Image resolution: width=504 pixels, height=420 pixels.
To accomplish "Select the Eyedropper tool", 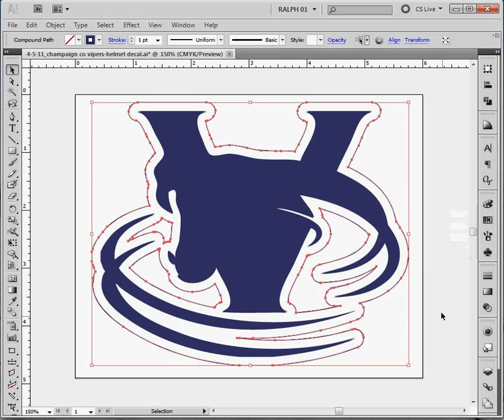I will [x=12, y=301].
